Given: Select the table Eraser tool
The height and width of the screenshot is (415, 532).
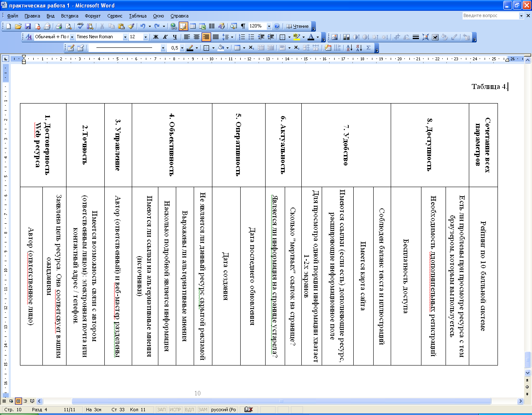Looking at the screenshot, I should 81,48.
